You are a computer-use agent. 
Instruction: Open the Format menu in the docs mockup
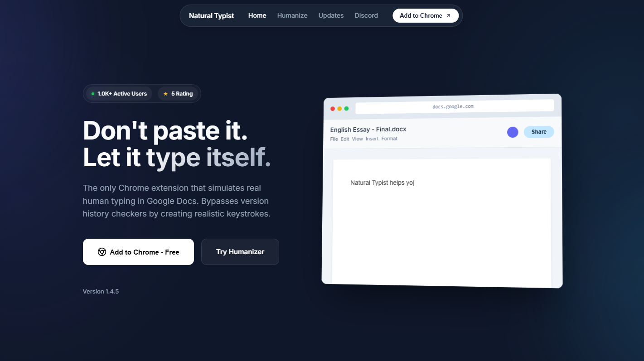point(389,139)
